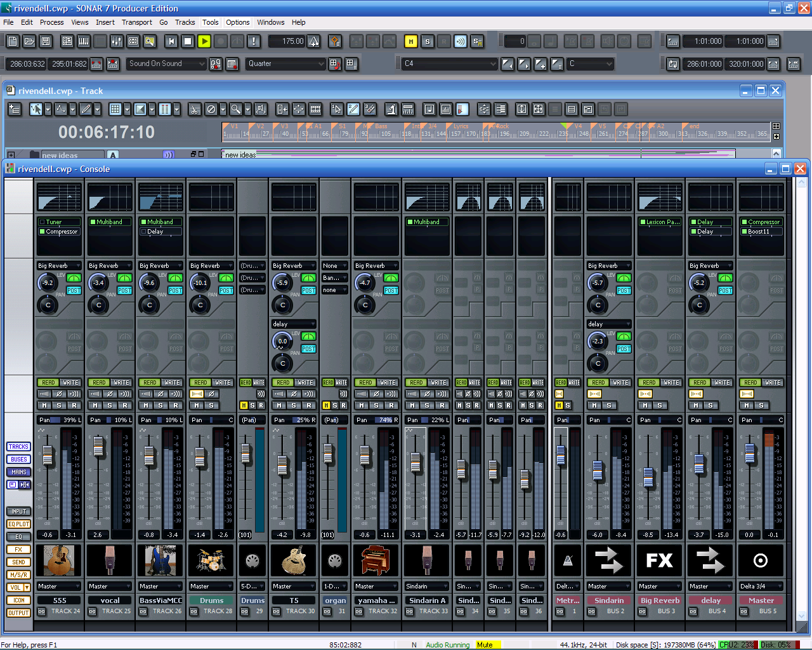Open the Console view faders icon
The height and width of the screenshot is (650, 812).
[x=117, y=41]
